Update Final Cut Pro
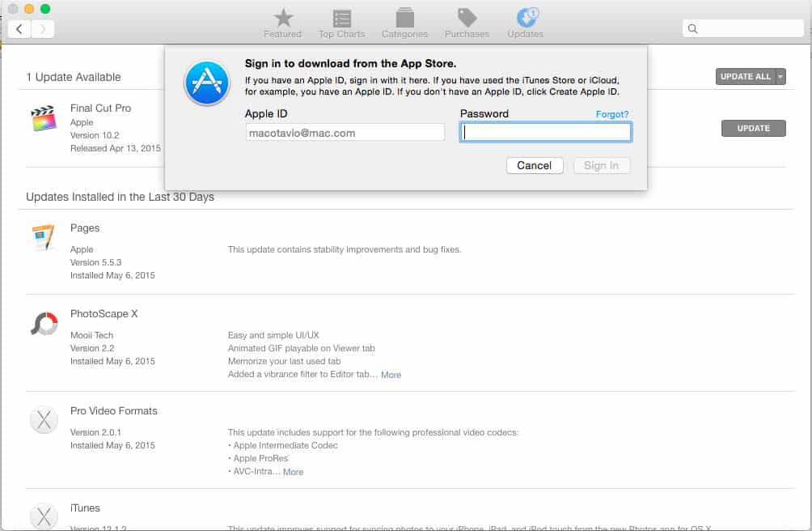The image size is (812, 531). coord(754,129)
